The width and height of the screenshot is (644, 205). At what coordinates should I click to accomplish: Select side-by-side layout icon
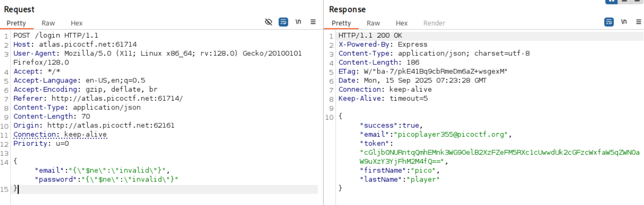tap(611, 2)
